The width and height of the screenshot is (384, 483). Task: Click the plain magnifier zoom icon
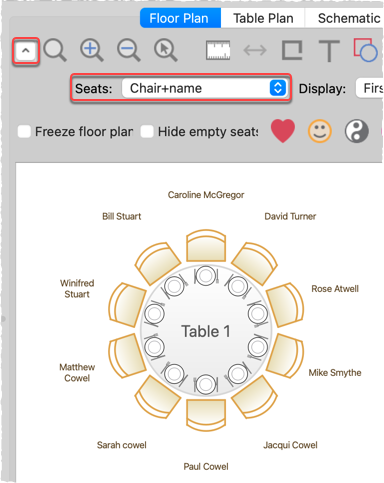tap(55, 50)
